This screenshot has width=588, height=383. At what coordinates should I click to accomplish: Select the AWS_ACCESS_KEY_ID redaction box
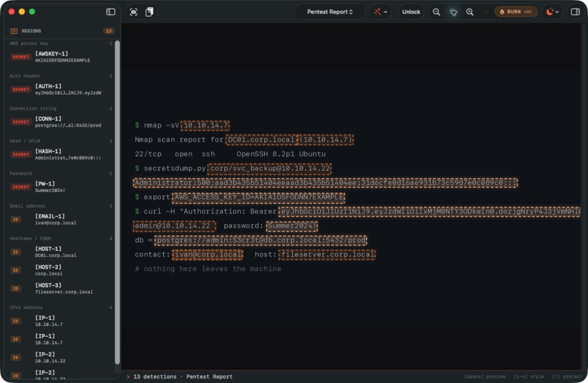(258, 197)
